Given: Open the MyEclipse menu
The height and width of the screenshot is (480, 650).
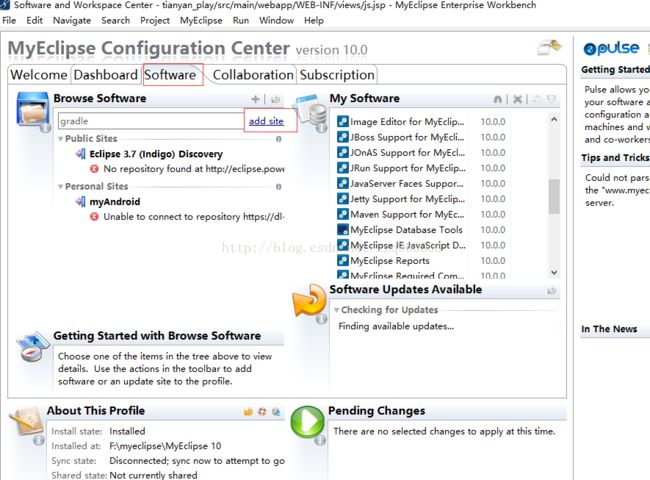Looking at the screenshot, I should 201,20.
